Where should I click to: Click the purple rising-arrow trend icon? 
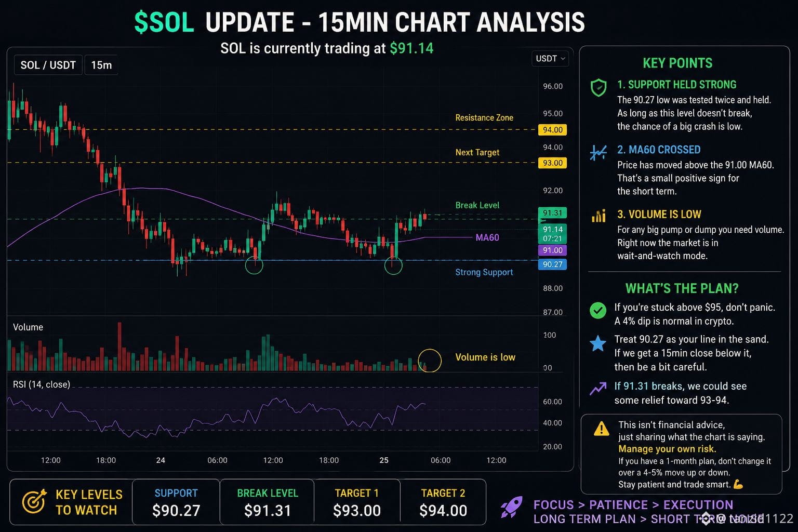[x=598, y=389]
